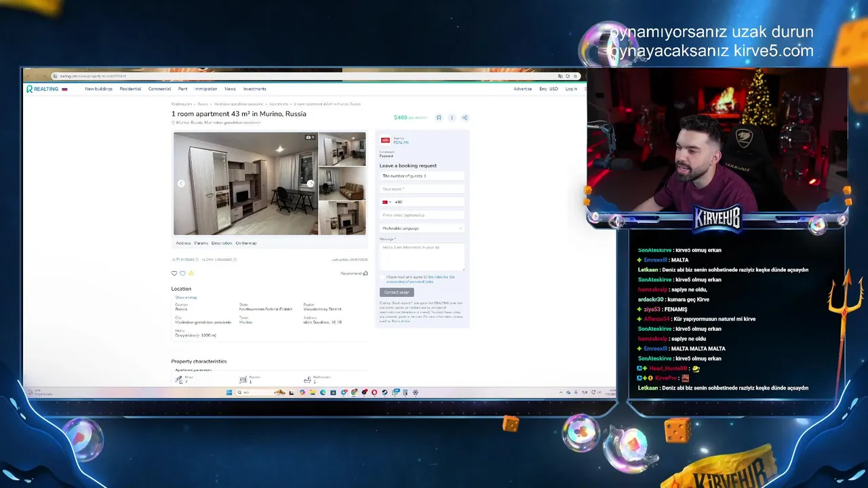Open the New buildings menu

point(99,89)
